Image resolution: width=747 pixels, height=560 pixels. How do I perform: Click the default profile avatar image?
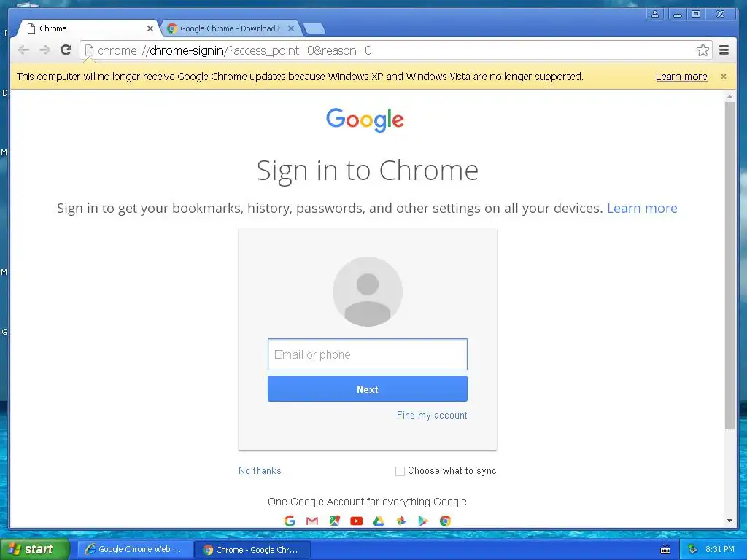tap(368, 292)
